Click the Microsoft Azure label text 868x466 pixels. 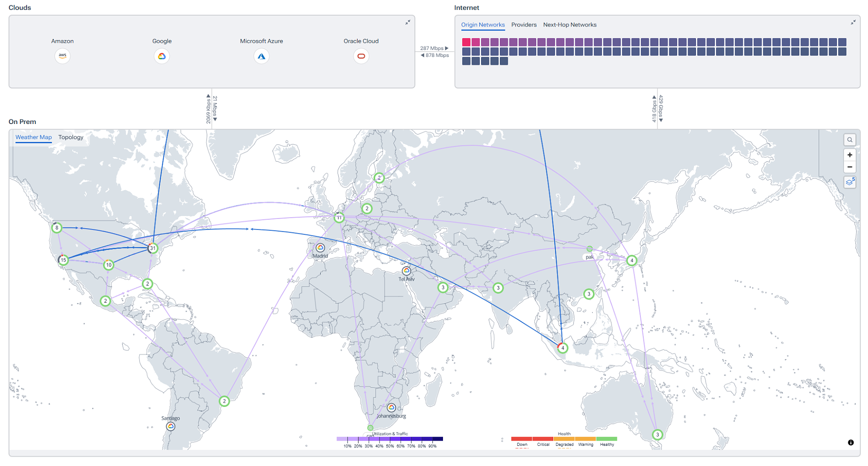point(261,41)
